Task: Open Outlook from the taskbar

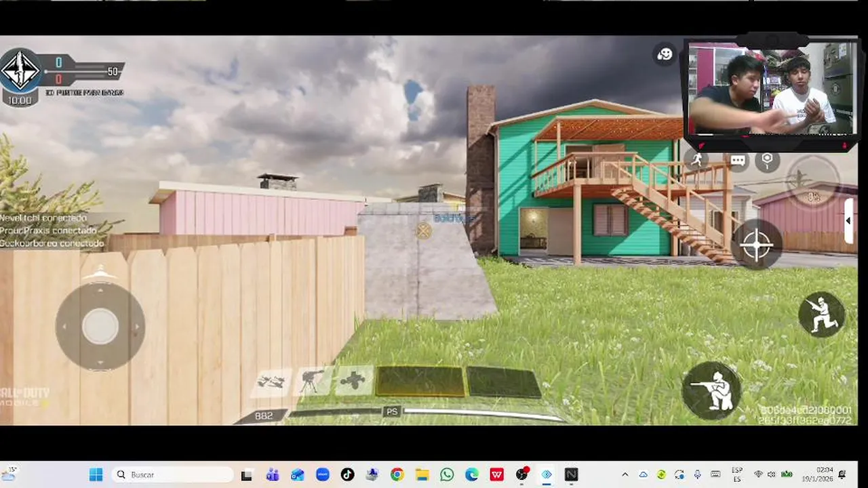Action: pyautogui.click(x=298, y=475)
